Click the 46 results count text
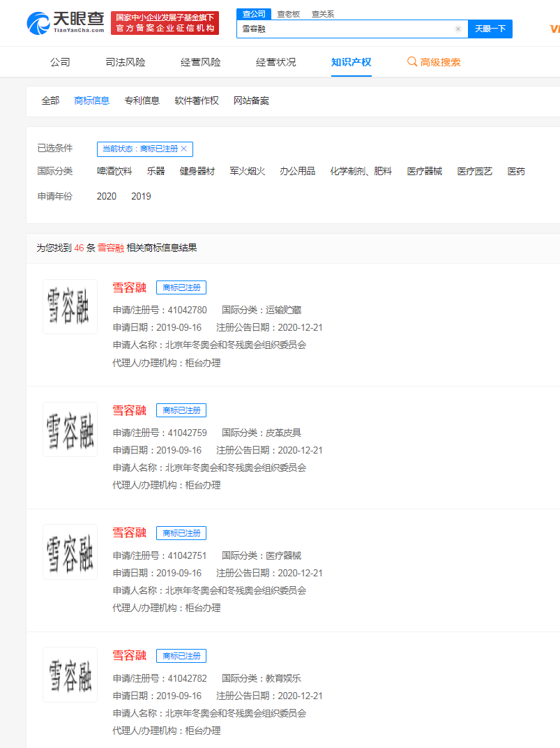The height and width of the screenshot is (748, 560). tap(79, 248)
